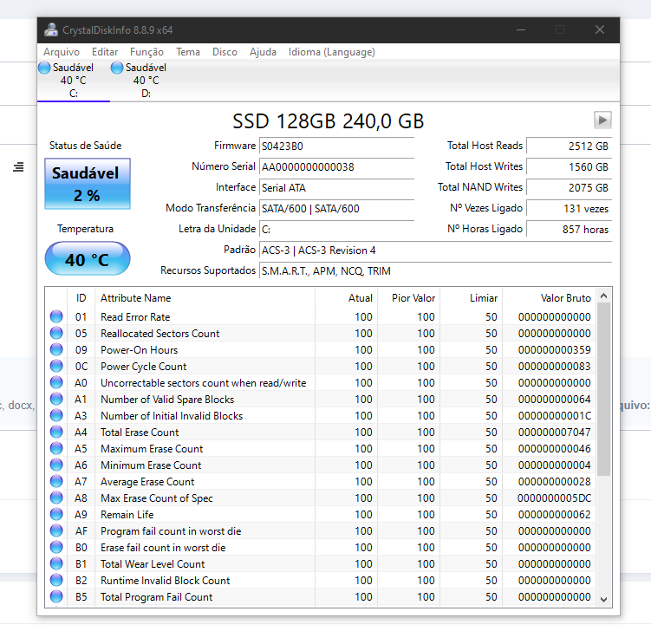Click the status orb for Uncorrectable sectors count row

[x=56, y=382]
